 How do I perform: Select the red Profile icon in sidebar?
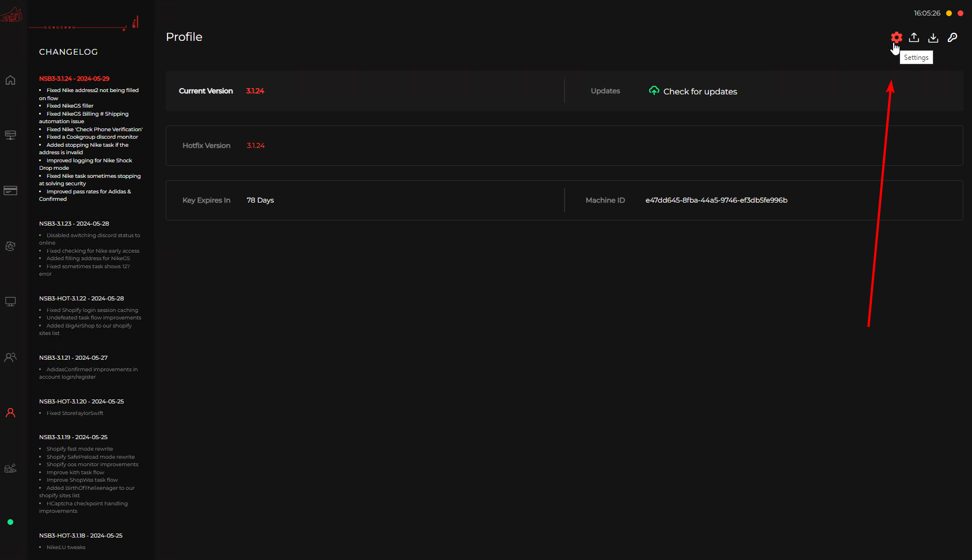tap(10, 412)
